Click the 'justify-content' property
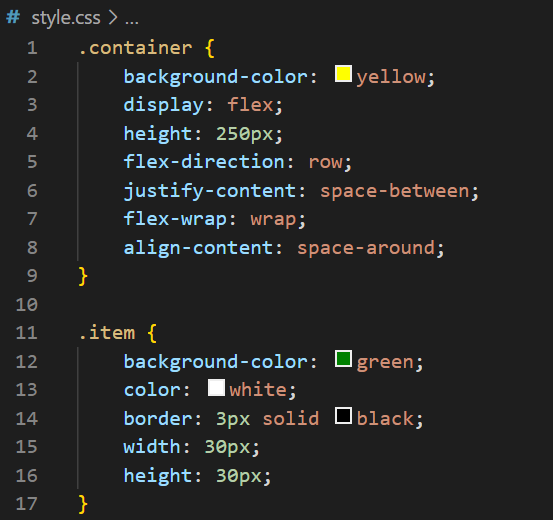This screenshot has height=520, width=553. pos(210,191)
